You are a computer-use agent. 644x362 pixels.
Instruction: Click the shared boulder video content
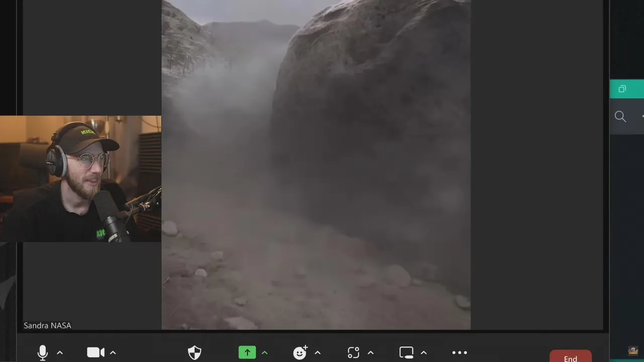(x=316, y=165)
